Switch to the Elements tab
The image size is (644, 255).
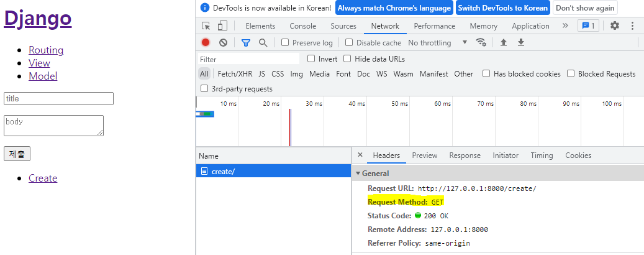260,26
